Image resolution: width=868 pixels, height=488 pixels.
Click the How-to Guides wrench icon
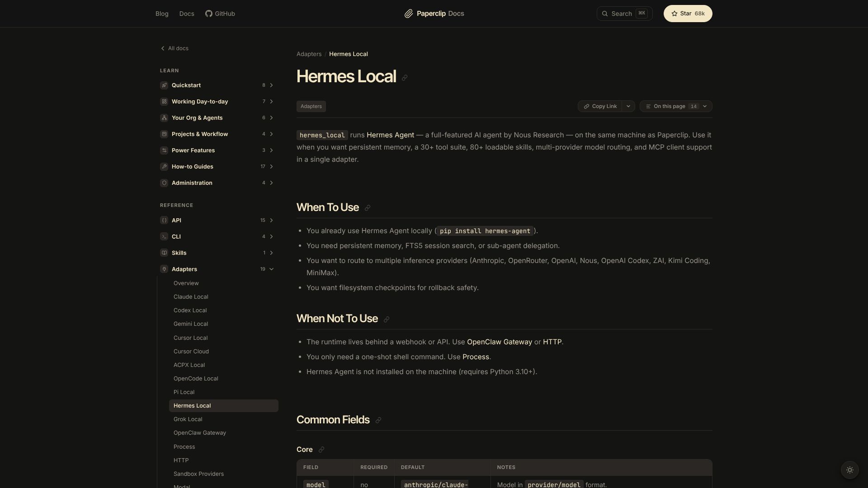coord(164,167)
